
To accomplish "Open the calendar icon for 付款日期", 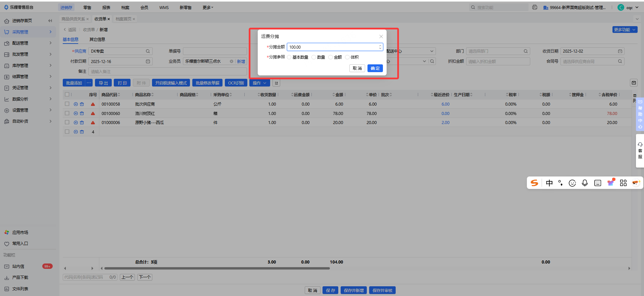I will coord(148,62).
